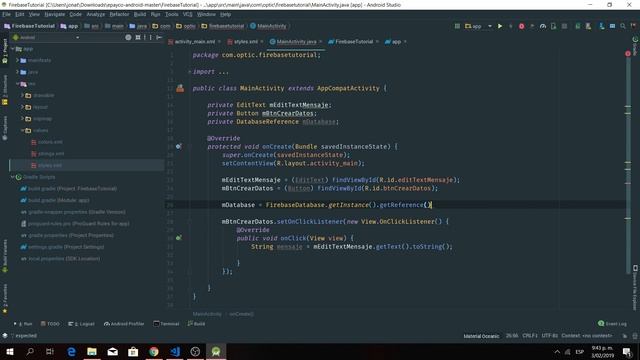
Task: Toggle the Logcat tool window at the bottom
Action: (81, 324)
